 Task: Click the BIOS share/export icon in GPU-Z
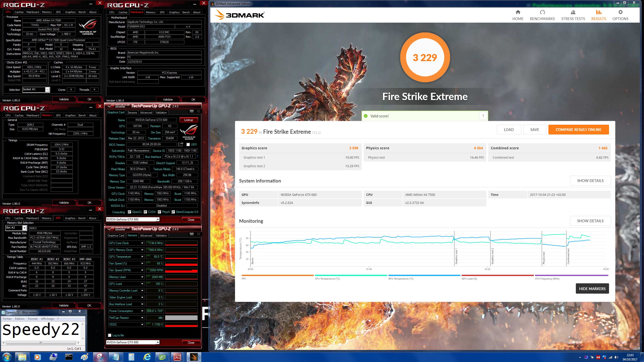click(x=181, y=144)
